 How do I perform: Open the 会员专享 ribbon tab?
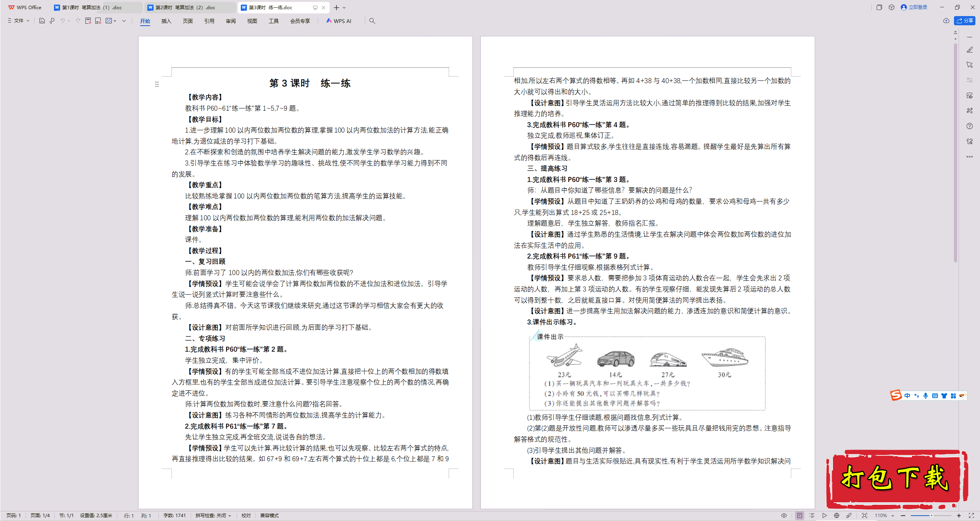pos(300,21)
